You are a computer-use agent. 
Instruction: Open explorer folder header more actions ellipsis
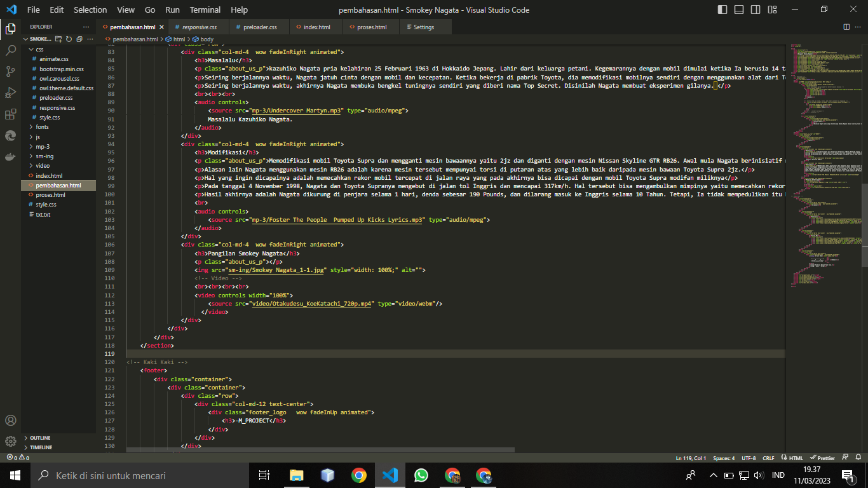click(90, 39)
